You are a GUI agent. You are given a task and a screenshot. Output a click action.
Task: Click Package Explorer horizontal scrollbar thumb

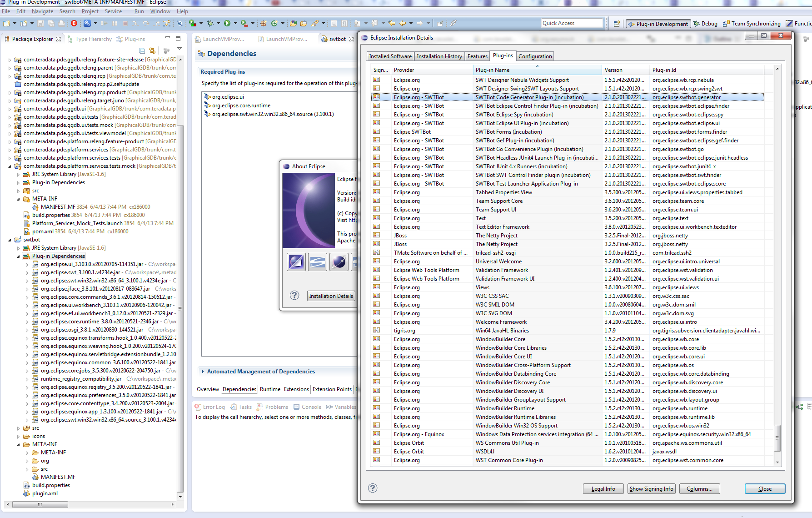tap(40, 504)
